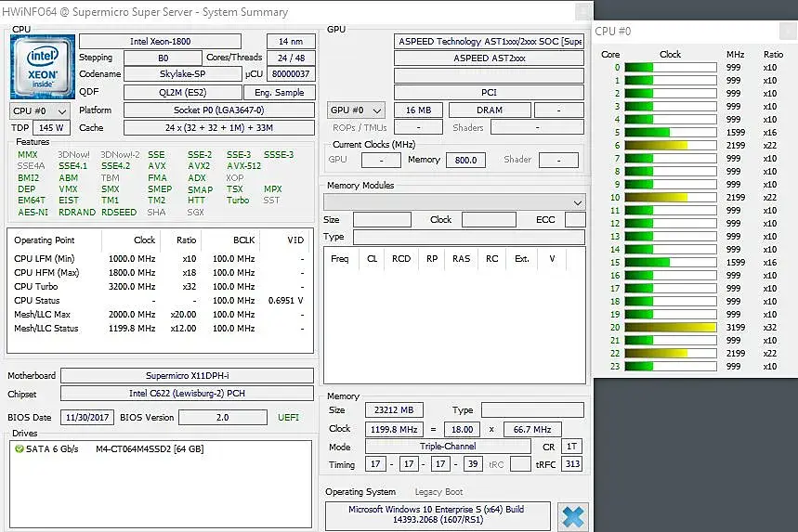Click the Core 20 clock bar

pyautogui.click(x=670, y=328)
